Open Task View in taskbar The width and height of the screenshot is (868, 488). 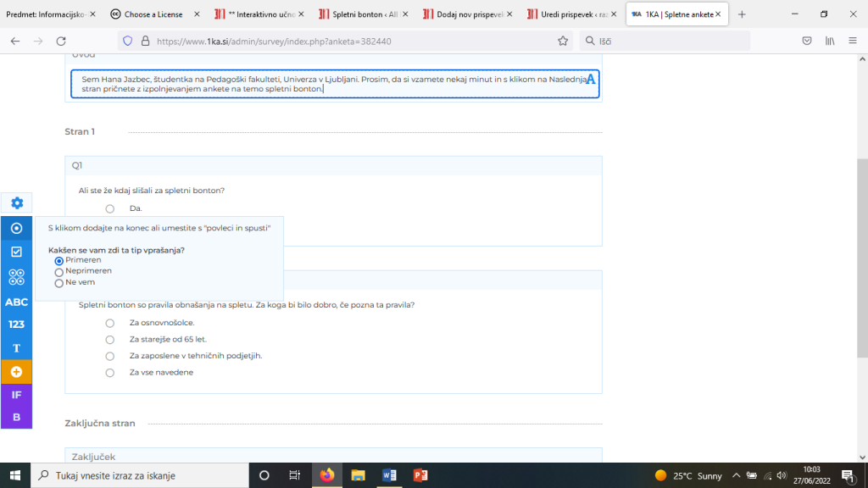[294, 475]
